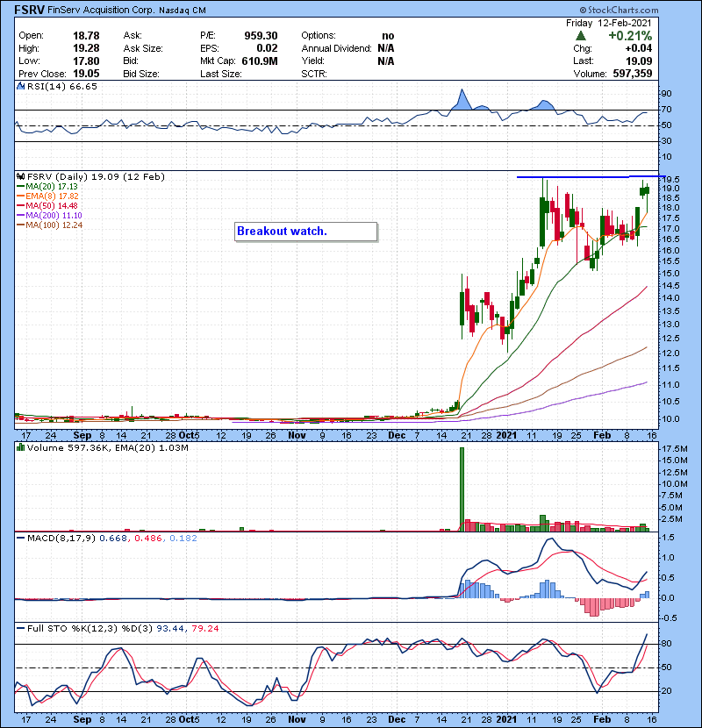Click the FSRV (Daily) 19.09 (12 Feb) title
The width and height of the screenshot is (702, 728).
click(96, 176)
